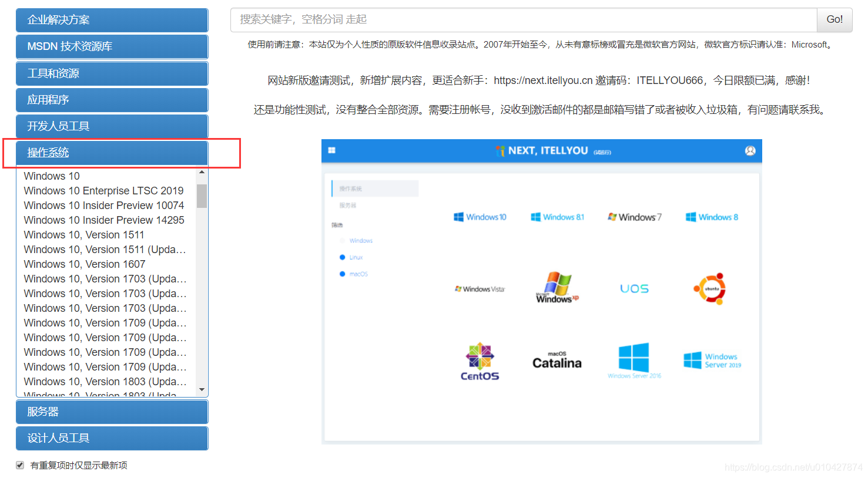This screenshot has width=868, height=478.
Task: Select the Linux filter dot in preview
Action: (343, 257)
